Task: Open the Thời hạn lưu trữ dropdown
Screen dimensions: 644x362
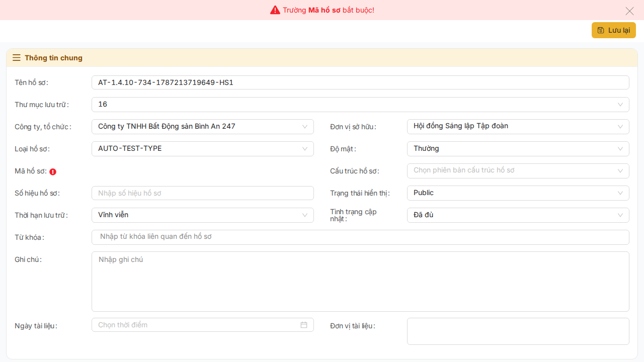Action: point(203,215)
